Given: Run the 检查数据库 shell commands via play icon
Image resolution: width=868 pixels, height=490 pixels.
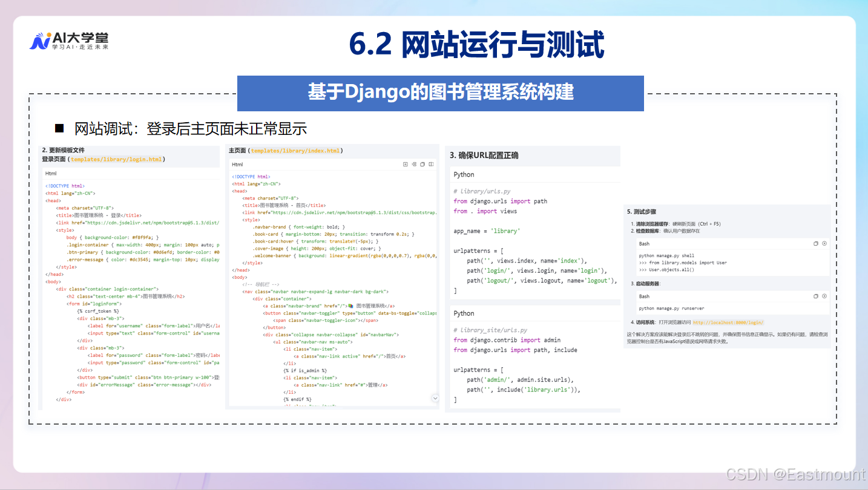Looking at the screenshot, I should pyautogui.click(x=824, y=243).
